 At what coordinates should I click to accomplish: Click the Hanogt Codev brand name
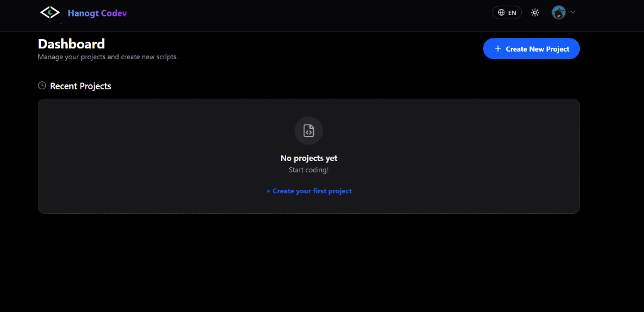point(97,13)
